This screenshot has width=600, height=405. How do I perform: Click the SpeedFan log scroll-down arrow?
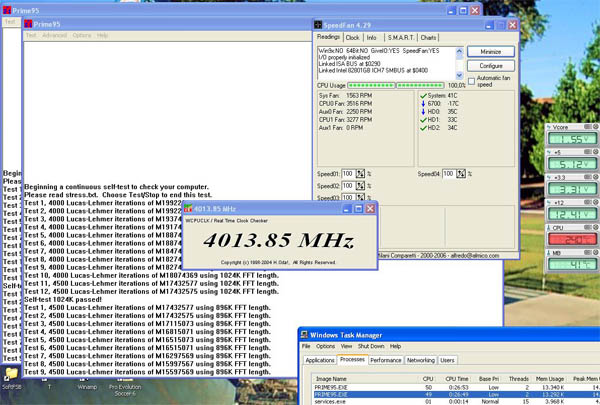(x=460, y=75)
